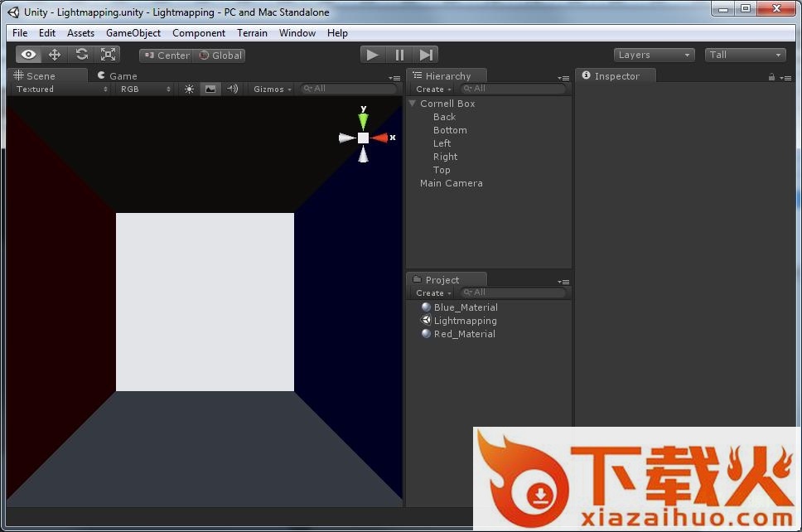This screenshot has width=802, height=532.
Task: Open the Tall layout dropdown
Action: (x=745, y=55)
